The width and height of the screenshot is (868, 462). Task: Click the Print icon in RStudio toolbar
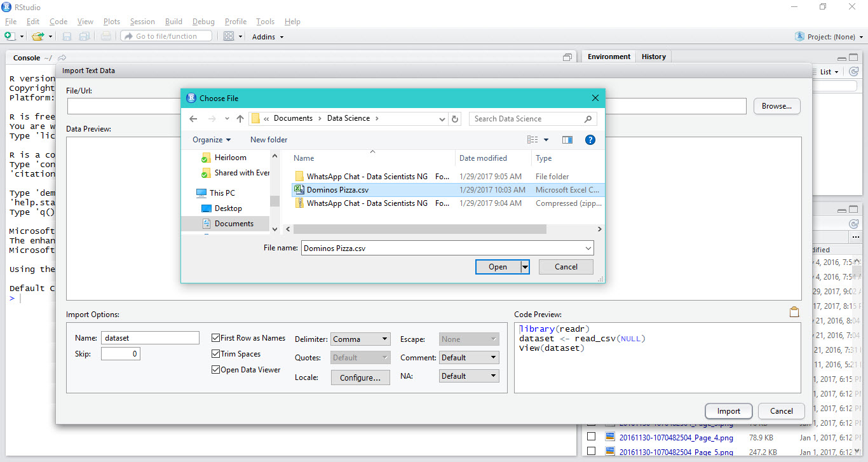tap(105, 36)
